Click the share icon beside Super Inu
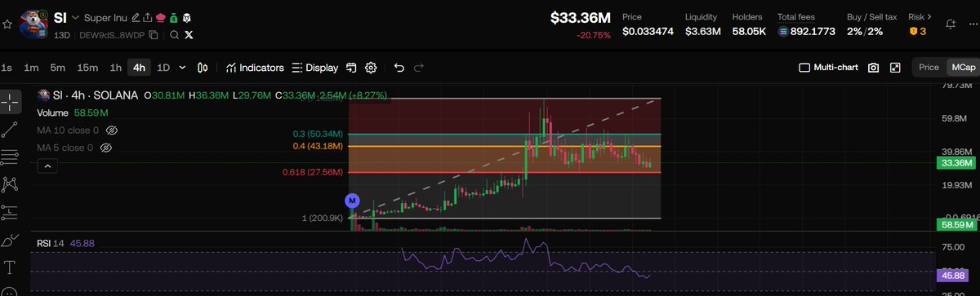This screenshot has height=296, width=980. [147, 17]
